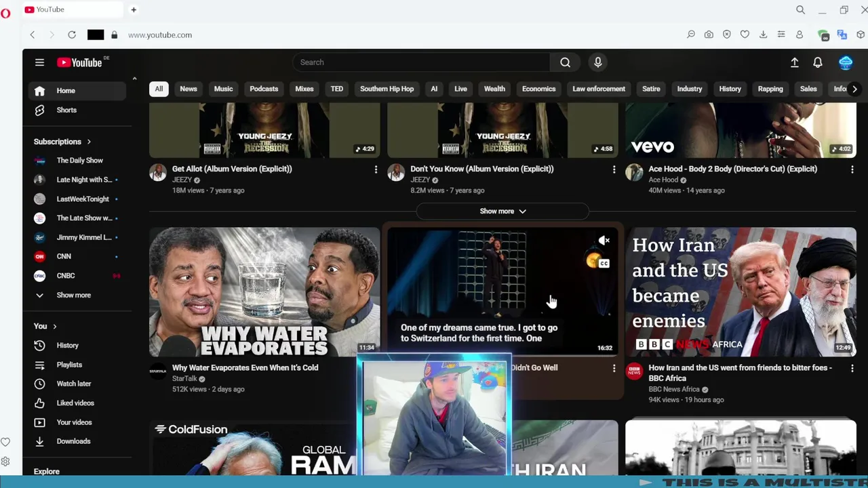Open the CNN subscription channel
Screen dimensions: 868x488
[x=77, y=256]
